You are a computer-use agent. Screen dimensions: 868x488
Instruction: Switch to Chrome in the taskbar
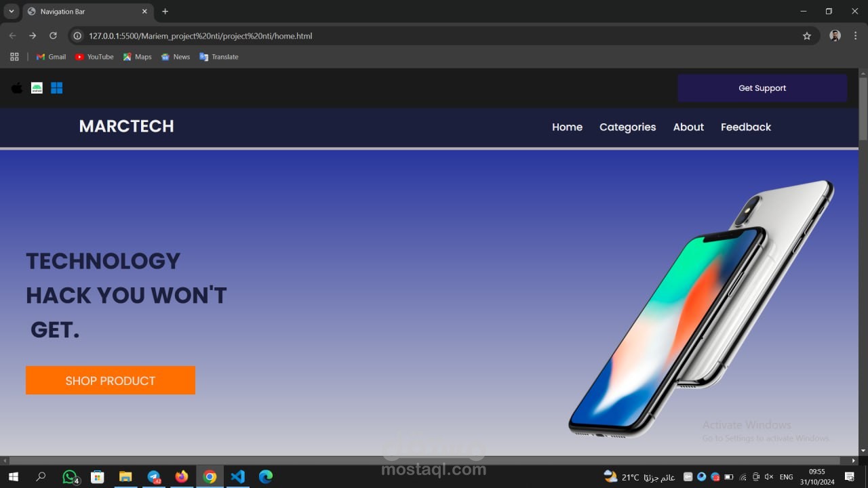(x=210, y=476)
